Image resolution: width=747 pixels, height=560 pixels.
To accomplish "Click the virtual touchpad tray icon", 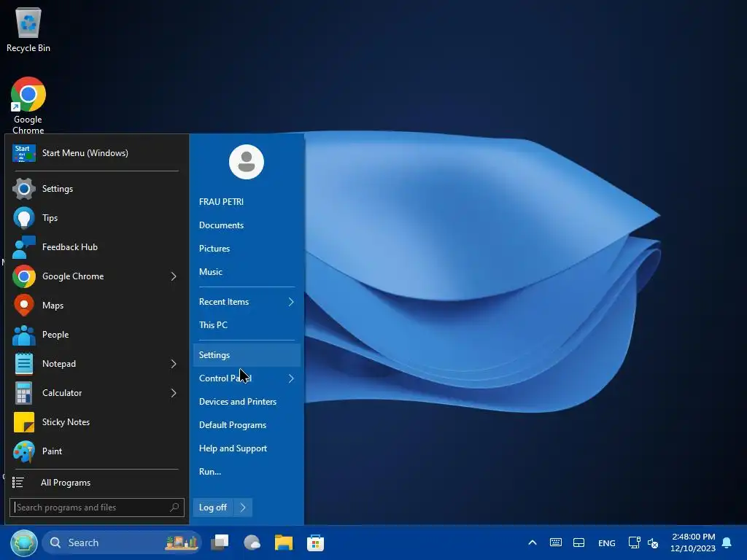I will (x=578, y=542).
